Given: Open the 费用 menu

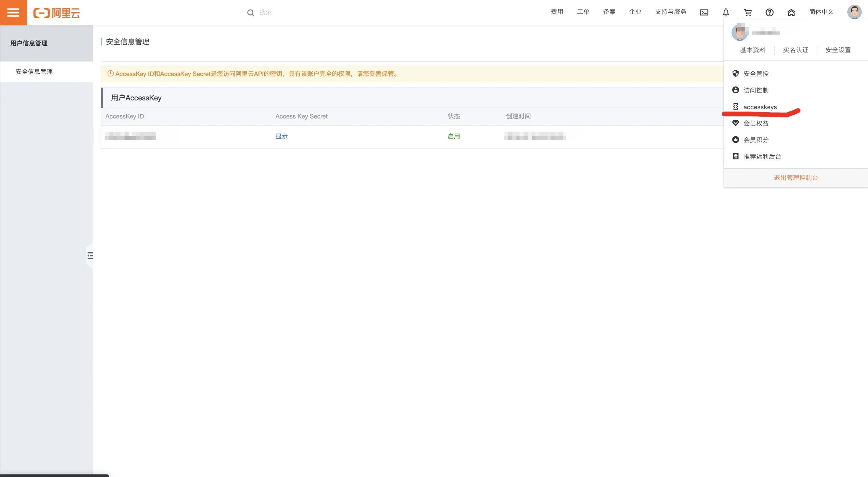Looking at the screenshot, I should (557, 12).
